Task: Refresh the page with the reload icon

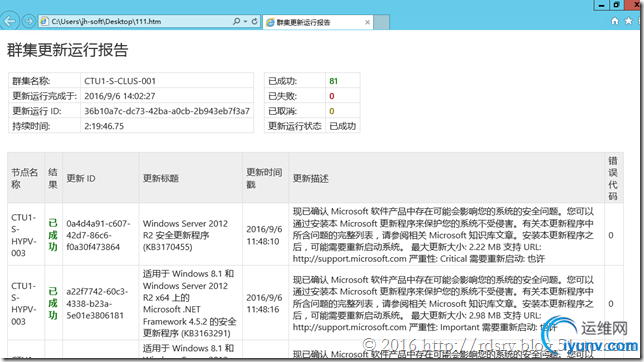Action: click(x=255, y=21)
